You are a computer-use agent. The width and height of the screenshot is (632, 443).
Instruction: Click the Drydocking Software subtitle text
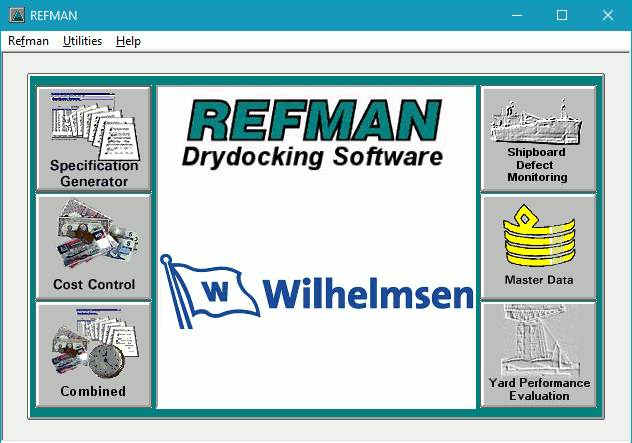point(312,157)
